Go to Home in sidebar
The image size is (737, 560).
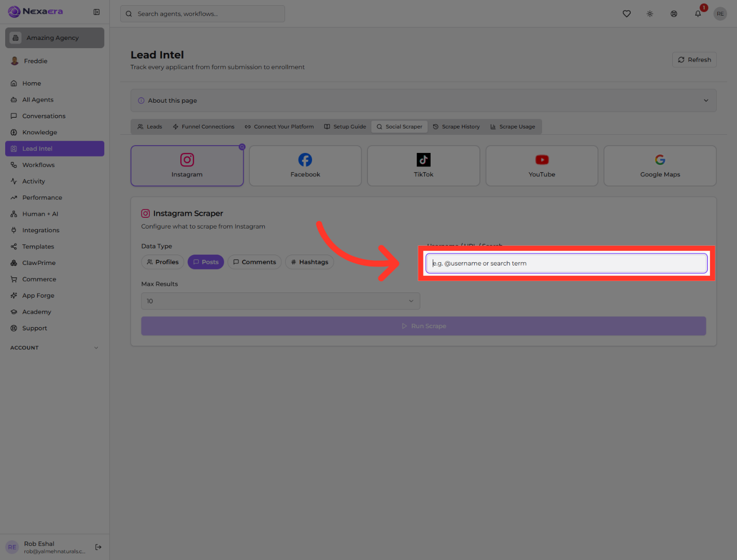54,83
